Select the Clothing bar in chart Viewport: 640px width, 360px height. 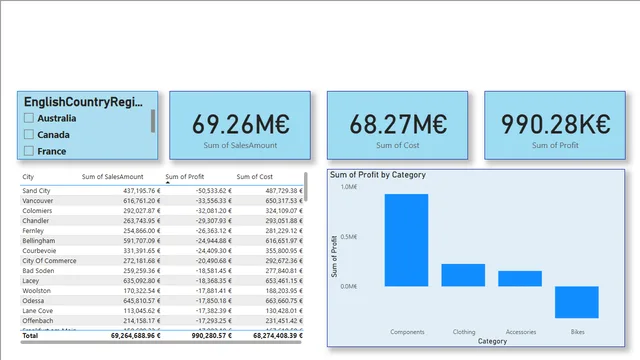tap(463, 275)
